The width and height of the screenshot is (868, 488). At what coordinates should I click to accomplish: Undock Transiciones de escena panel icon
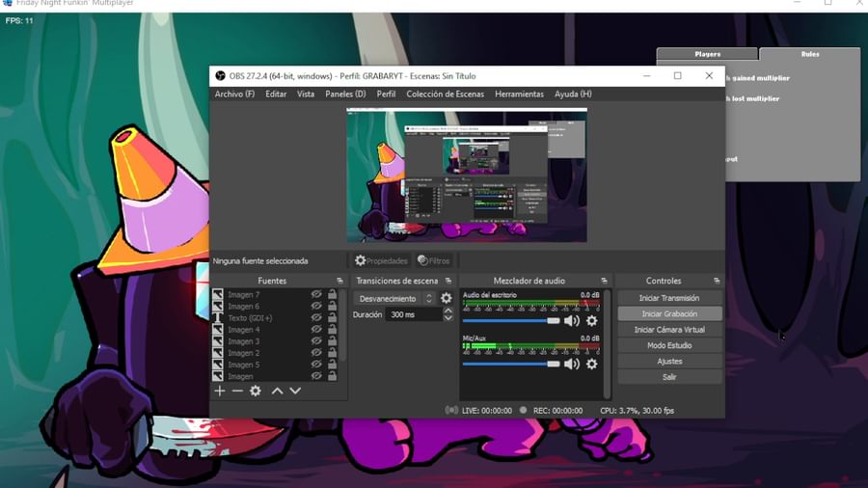(x=448, y=281)
